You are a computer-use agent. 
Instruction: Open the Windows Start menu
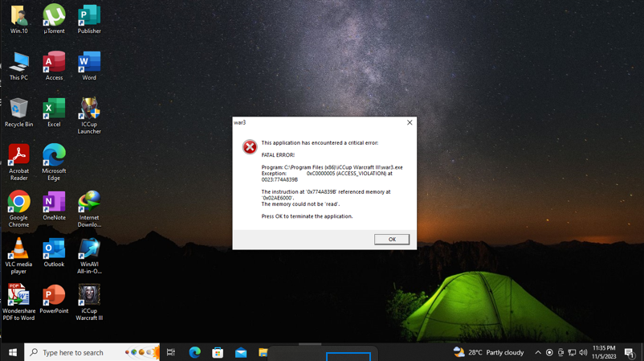point(12,352)
